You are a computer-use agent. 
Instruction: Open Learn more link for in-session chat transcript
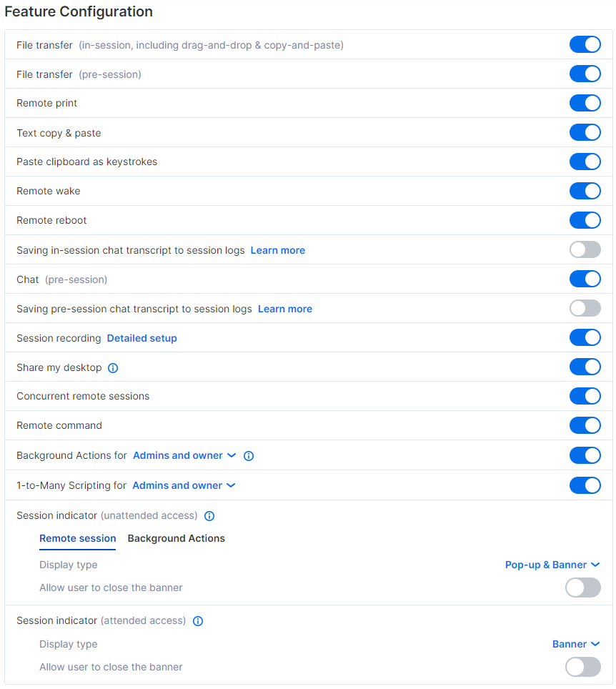(278, 250)
